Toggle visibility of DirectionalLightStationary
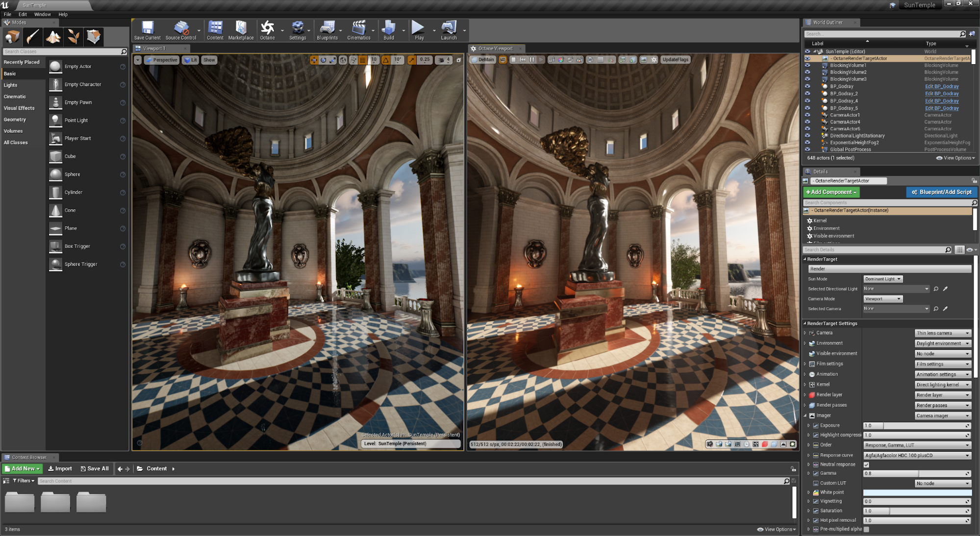The width and height of the screenshot is (980, 536). [807, 135]
